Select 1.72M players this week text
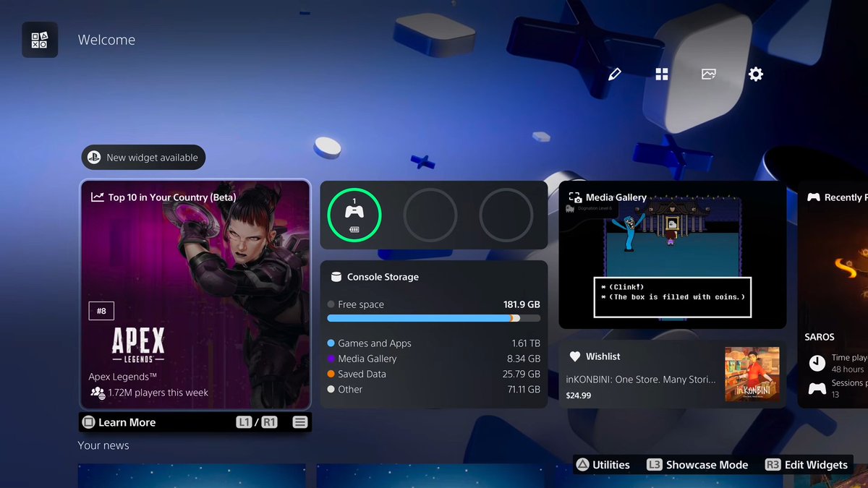 (158, 393)
